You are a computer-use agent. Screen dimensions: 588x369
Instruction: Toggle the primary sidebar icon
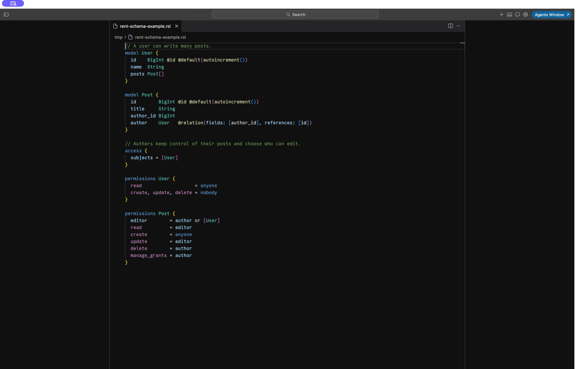pos(6,15)
